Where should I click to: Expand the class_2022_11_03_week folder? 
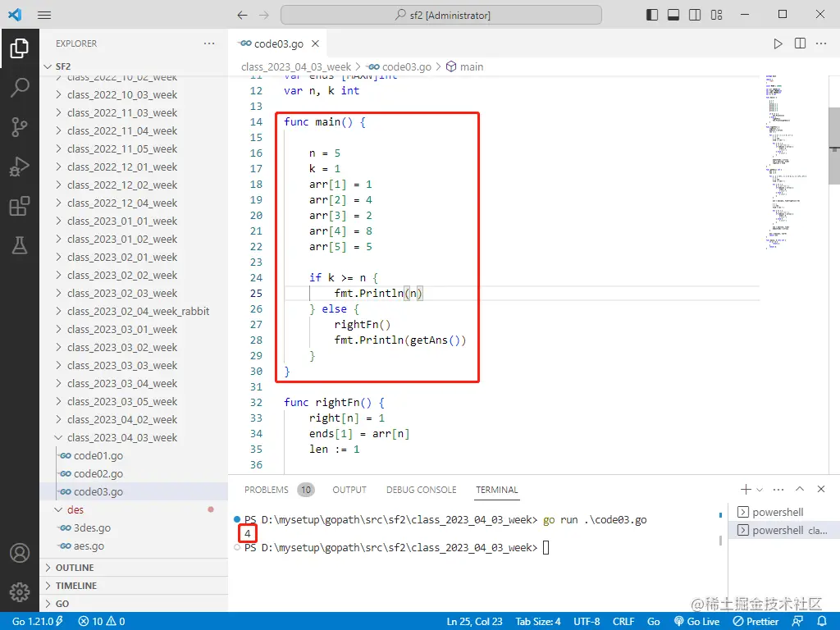tap(134, 113)
